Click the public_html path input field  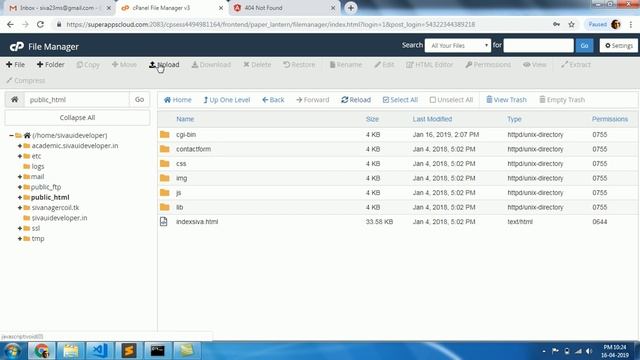[77, 99]
